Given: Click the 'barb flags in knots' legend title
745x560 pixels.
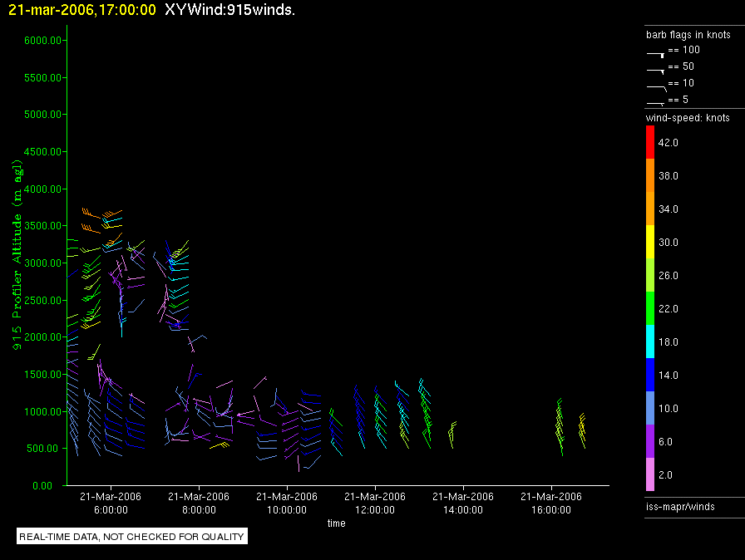Looking at the screenshot, I should click(688, 35).
